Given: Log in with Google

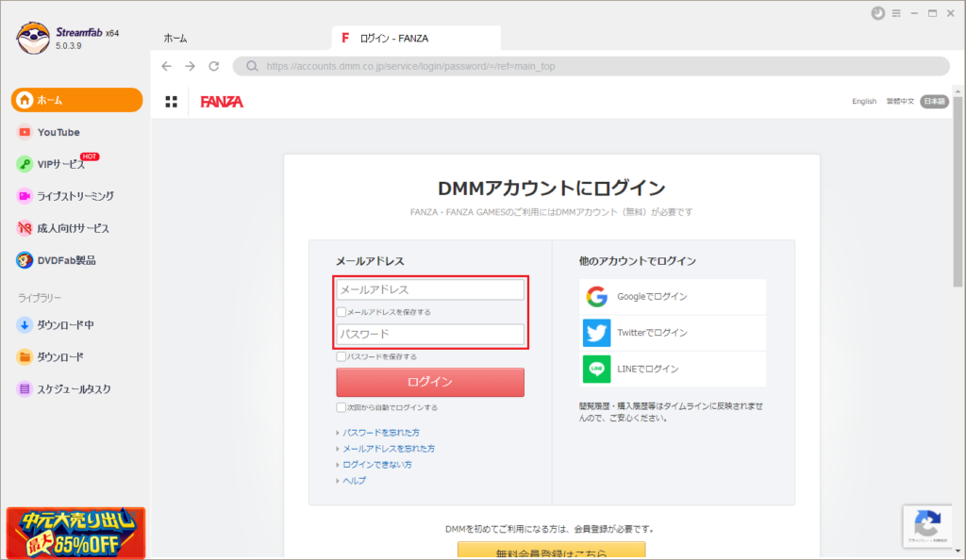Looking at the screenshot, I should click(x=673, y=297).
